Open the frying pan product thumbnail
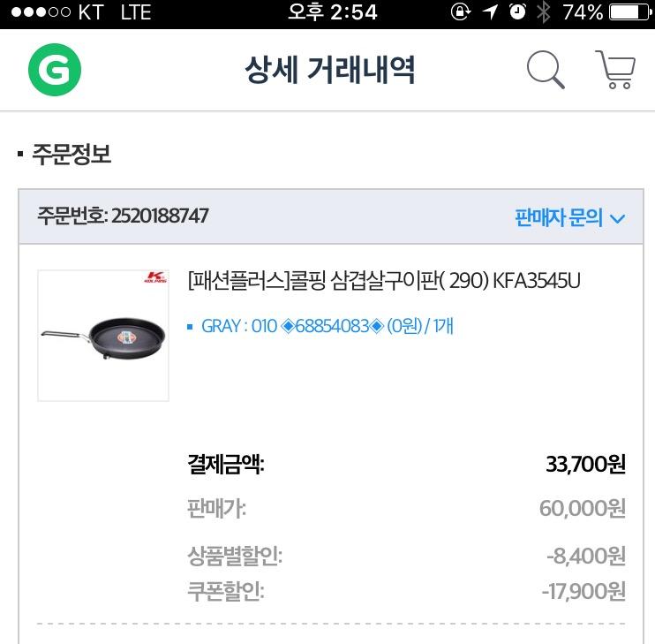Viewport: 655px width, 644px height. 103,337
